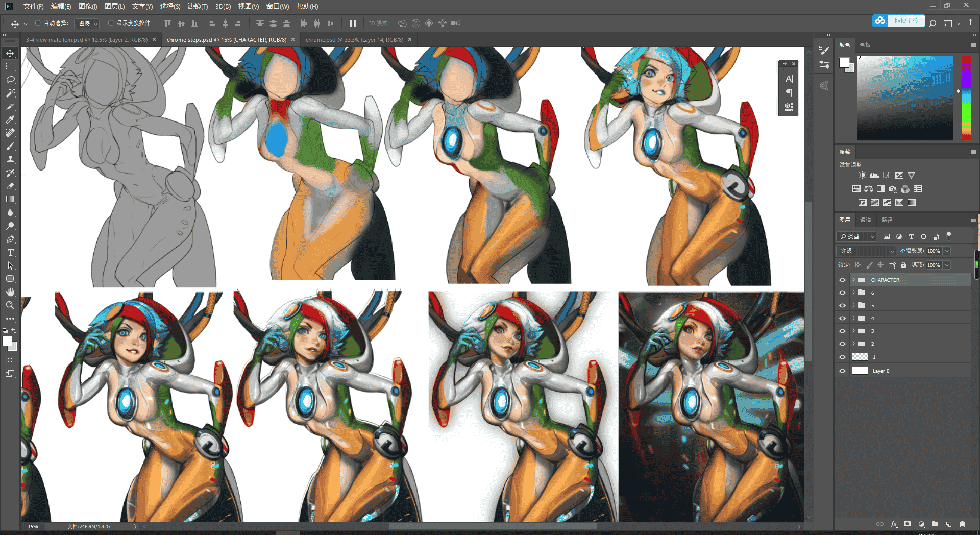Create a new layer from panel footer

(948, 524)
